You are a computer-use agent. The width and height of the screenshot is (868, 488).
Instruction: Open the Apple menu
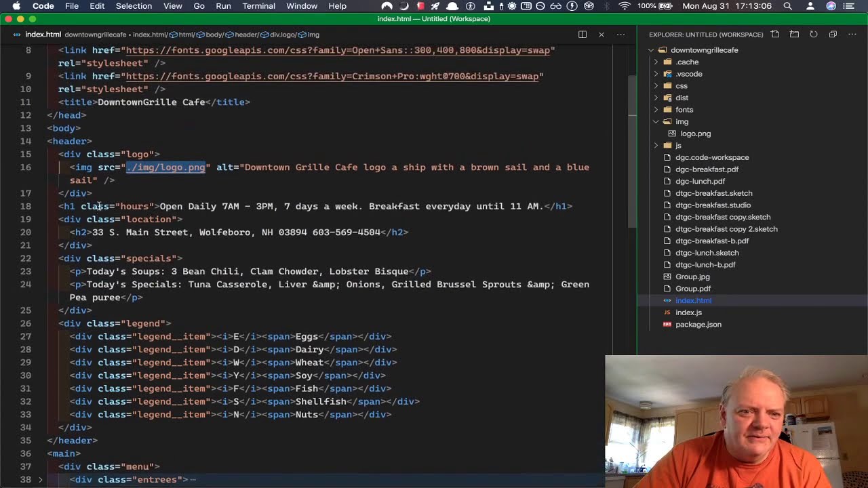[16, 6]
